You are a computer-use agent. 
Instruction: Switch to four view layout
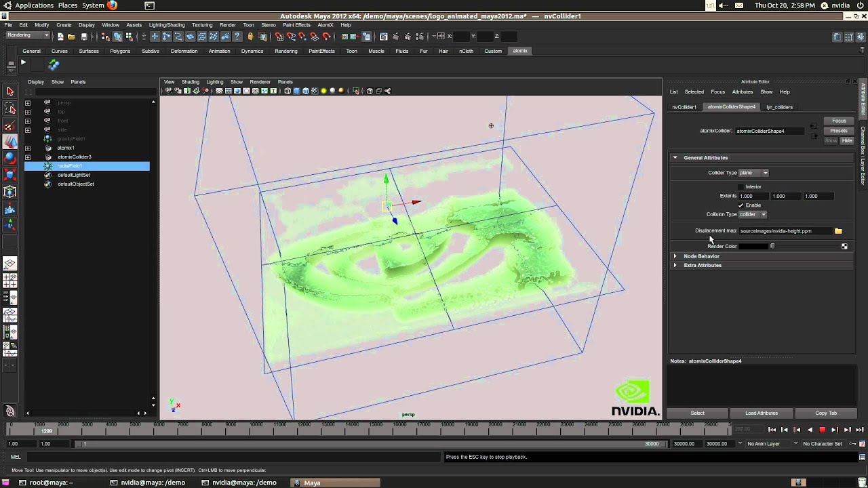(x=10, y=281)
